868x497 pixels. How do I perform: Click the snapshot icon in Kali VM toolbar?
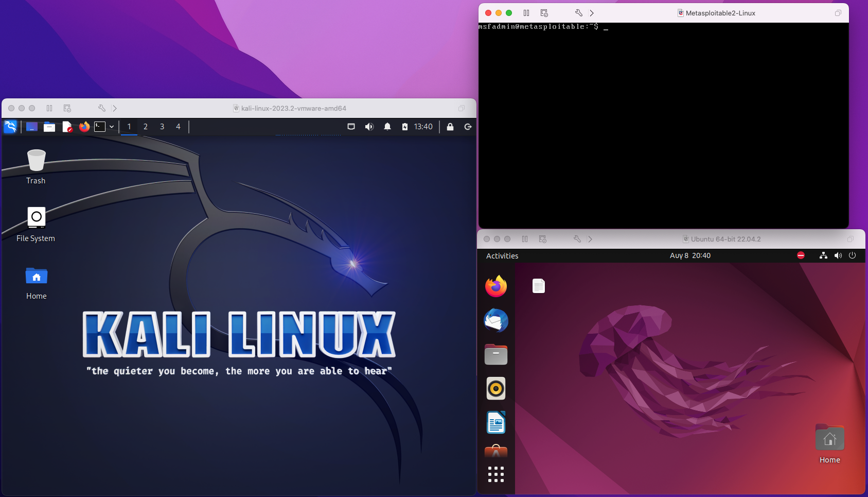click(x=67, y=108)
